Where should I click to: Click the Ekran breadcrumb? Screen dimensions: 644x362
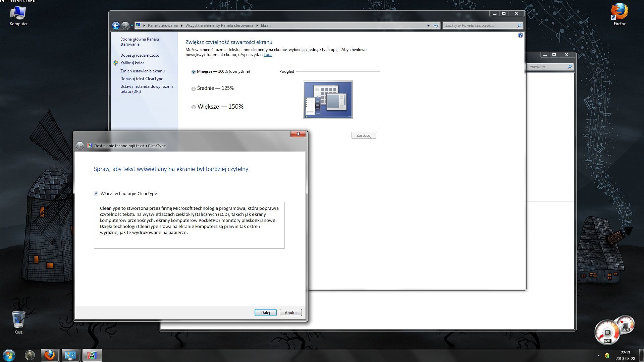tap(266, 25)
